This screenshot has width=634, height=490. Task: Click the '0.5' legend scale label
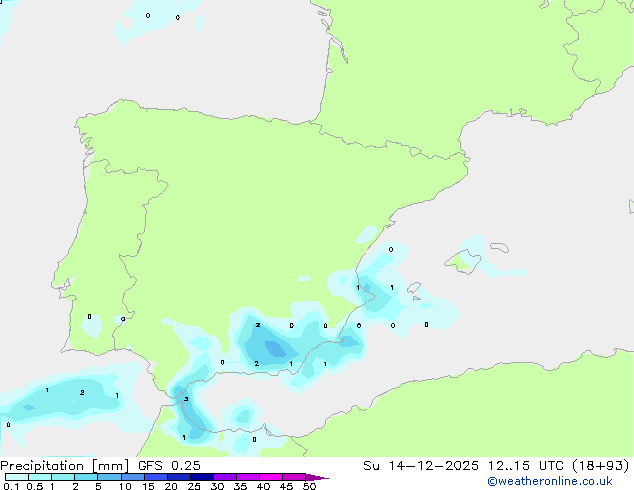[x=35, y=486]
